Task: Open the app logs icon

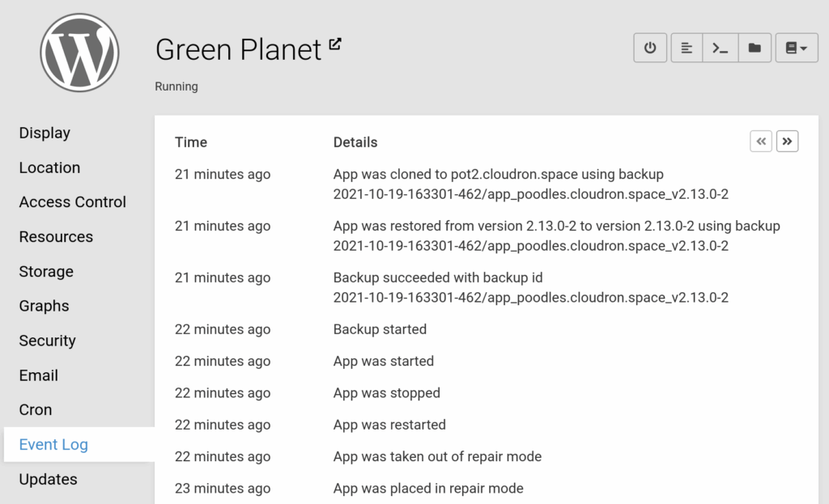Action: coord(687,48)
